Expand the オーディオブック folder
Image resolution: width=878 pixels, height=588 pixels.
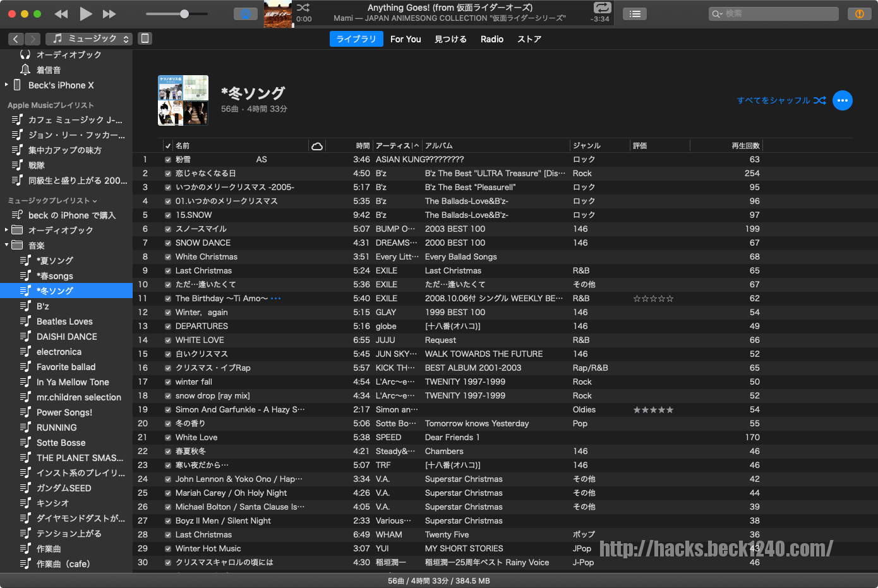click(6, 230)
